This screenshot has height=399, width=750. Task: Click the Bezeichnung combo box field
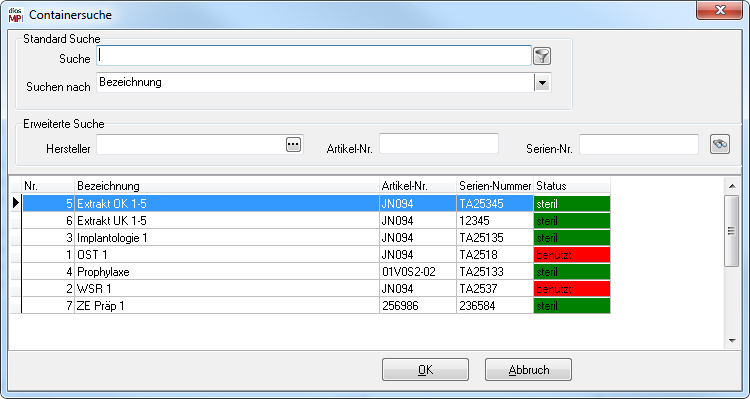click(324, 83)
